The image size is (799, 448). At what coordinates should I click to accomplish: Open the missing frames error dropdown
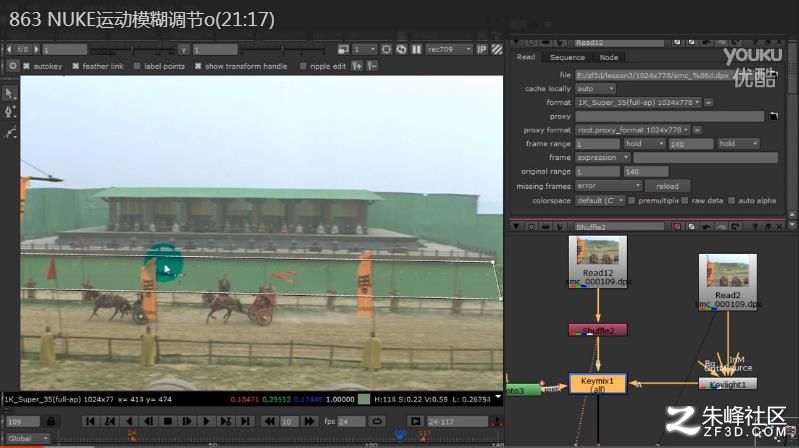[608, 186]
